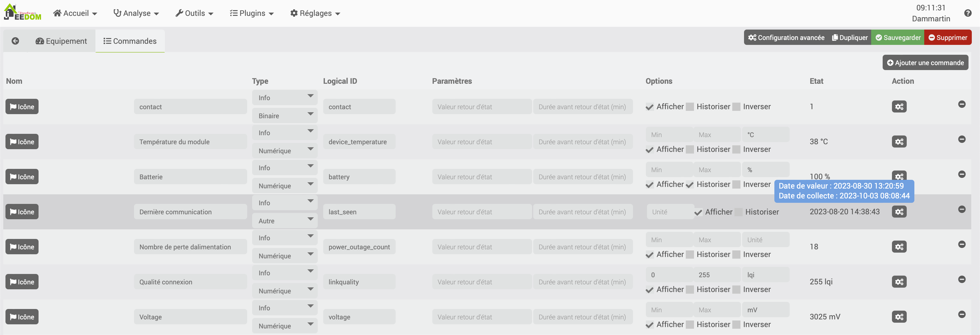
Task: Open the Analyse menu
Action: click(136, 13)
